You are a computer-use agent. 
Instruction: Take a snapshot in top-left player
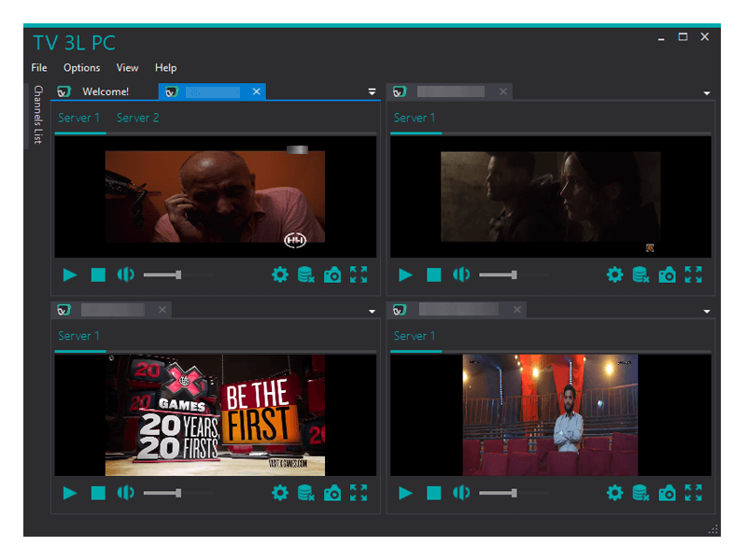[x=332, y=274]
